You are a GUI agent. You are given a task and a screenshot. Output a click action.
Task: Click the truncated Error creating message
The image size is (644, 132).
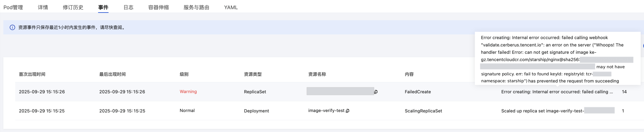(557, 92)
